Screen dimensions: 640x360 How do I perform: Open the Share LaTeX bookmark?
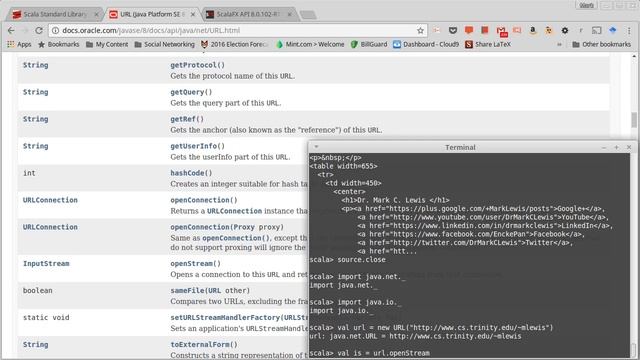[x=488, y=44]
